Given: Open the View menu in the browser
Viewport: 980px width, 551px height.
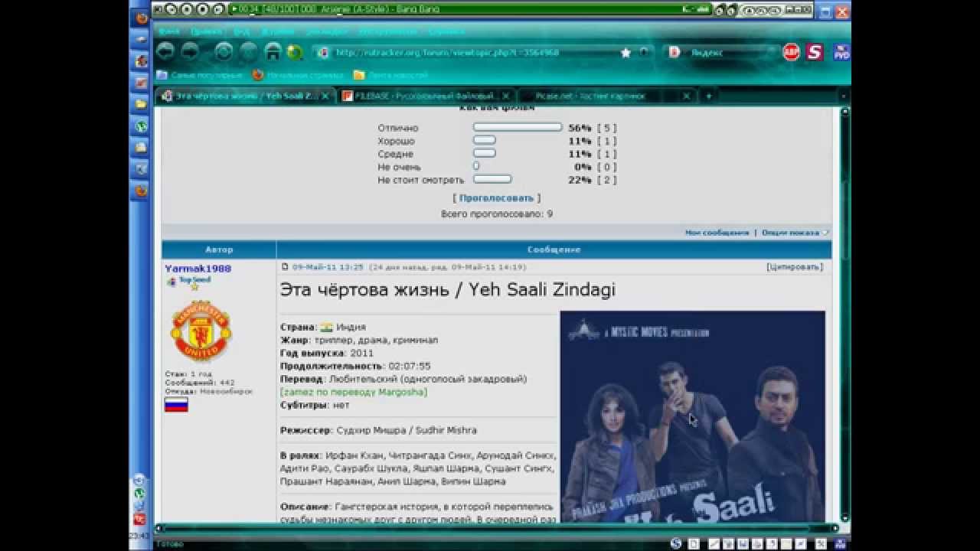Looking at the screenshot, I should tap(240, 31).
